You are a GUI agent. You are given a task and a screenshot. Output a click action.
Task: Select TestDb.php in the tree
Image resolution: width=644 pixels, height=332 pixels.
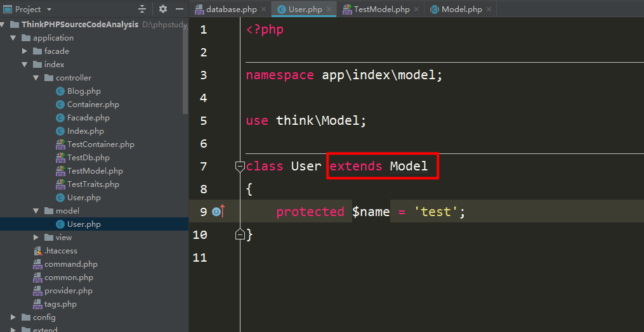[x=88, y=158]
